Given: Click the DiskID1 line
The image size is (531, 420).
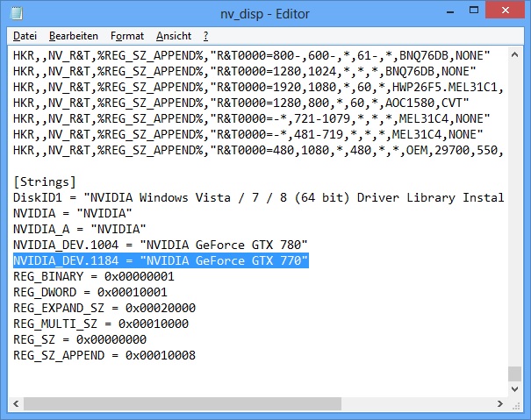Looking at the screenshot, I should coord(258,197).
